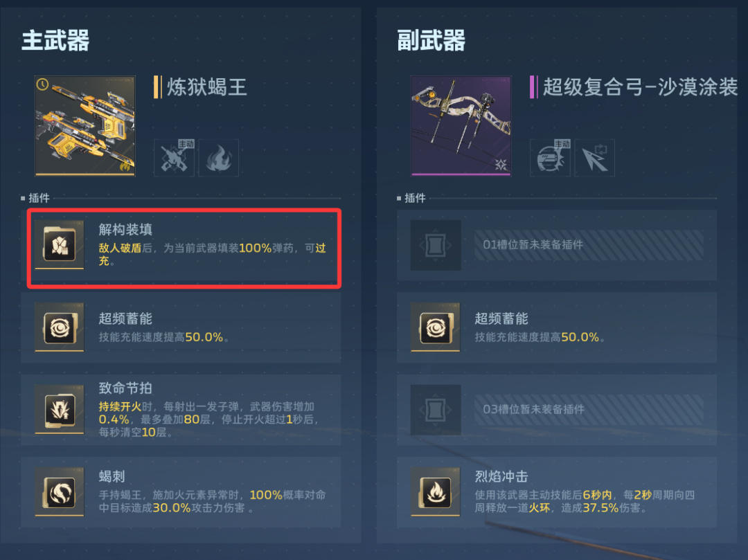Open secondary weapon 超频蓄能 plugin icon

click(x=436, y=327)
